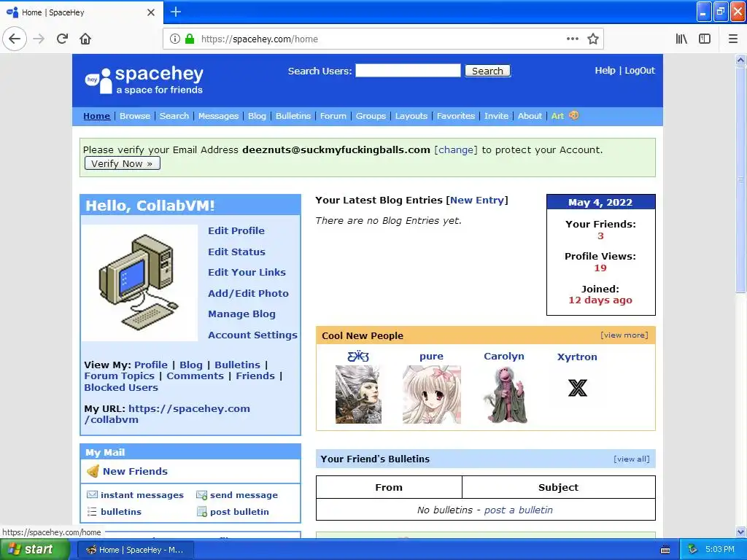The image size is (747, 560).
Task: Click the system tray network icon
Action: tap(693, 550)
